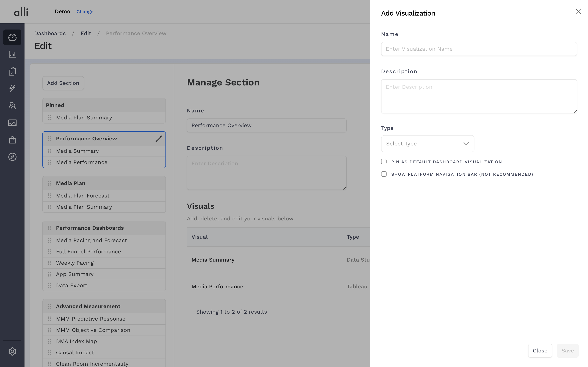Screen dimensions: 588x367
Task: Open the bar chart reports sidebar icon
Action: (x=12, y=54)
